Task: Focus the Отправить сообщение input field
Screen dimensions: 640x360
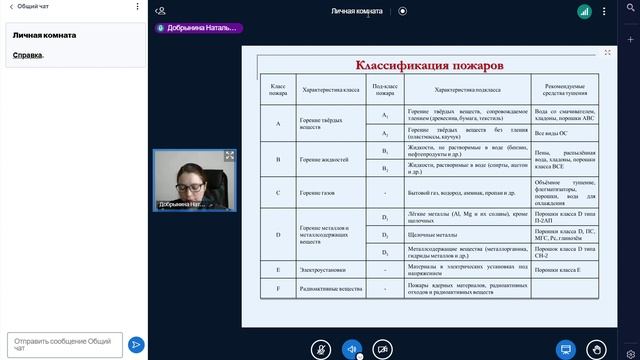Action: (64, 345)
